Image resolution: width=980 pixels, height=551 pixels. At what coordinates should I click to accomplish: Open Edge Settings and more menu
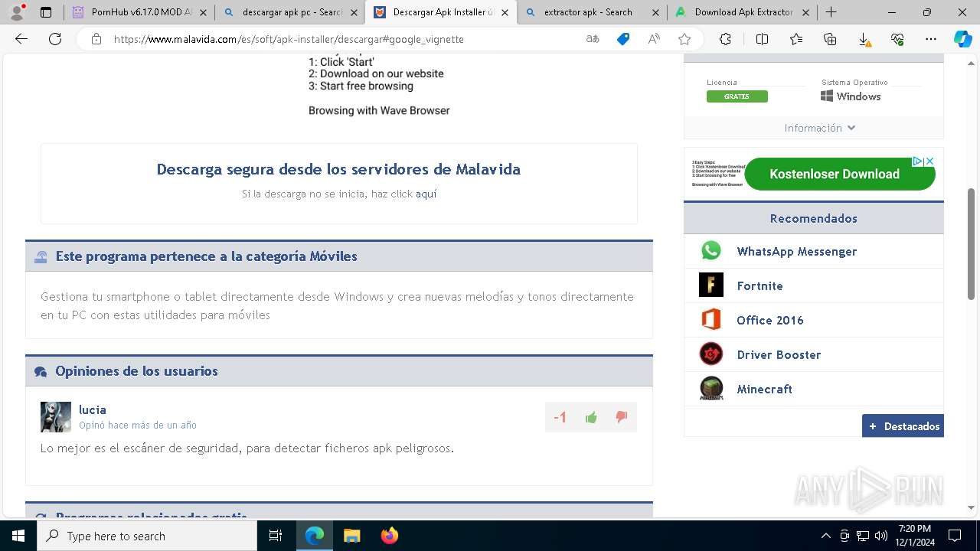pos(931,39)
